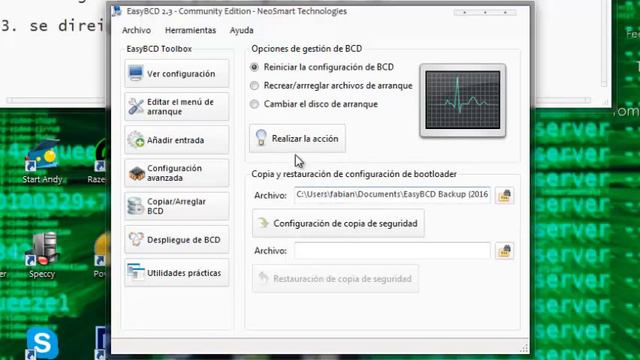Click green arrow icon on backup button
The height and width of the screenshot is (360, 640).
click(x=263, y=223)
